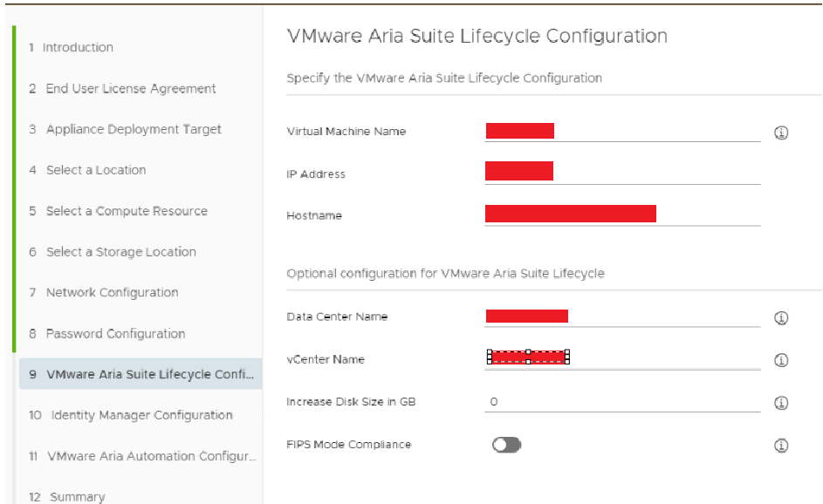Viewport: 823px width, 504px height.
Task: Open info icon for Increase Disk Size
Action: (781, 403)
